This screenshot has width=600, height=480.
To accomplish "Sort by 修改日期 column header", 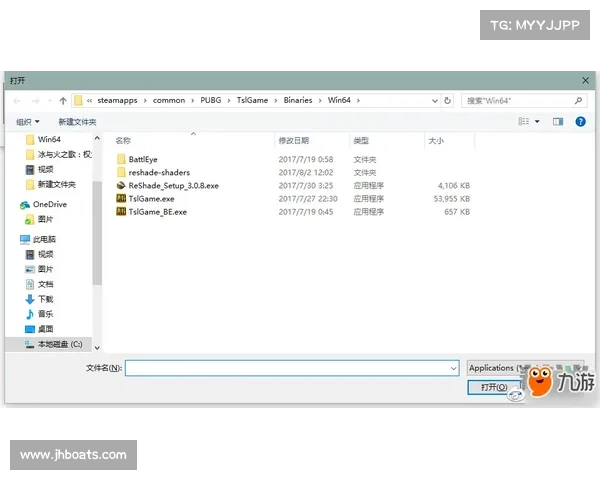I will click(293, 141).
